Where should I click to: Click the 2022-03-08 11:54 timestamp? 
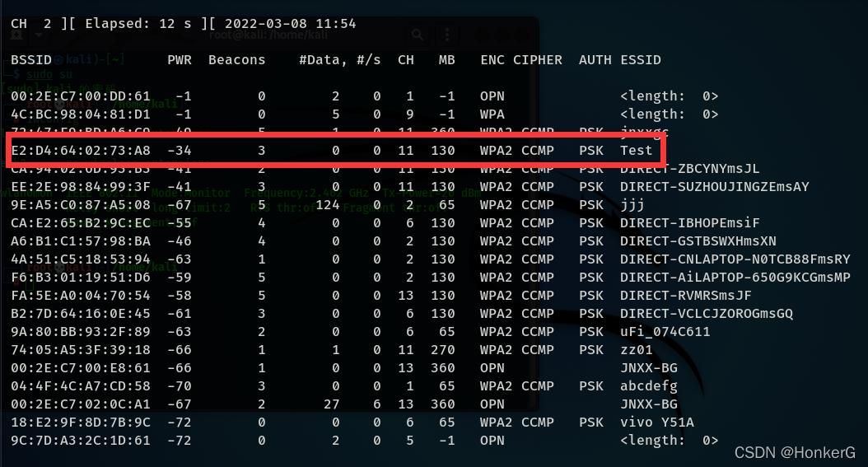(x=290, y=24)
